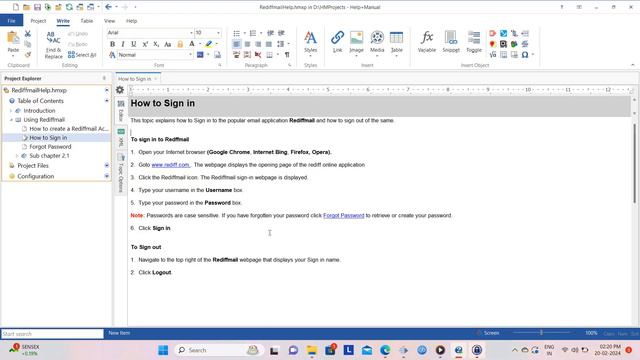Show paragraph marks with pilcrow icon
Image resolution: width=640 pixels, height=360 pixels.
coord(287,55)
